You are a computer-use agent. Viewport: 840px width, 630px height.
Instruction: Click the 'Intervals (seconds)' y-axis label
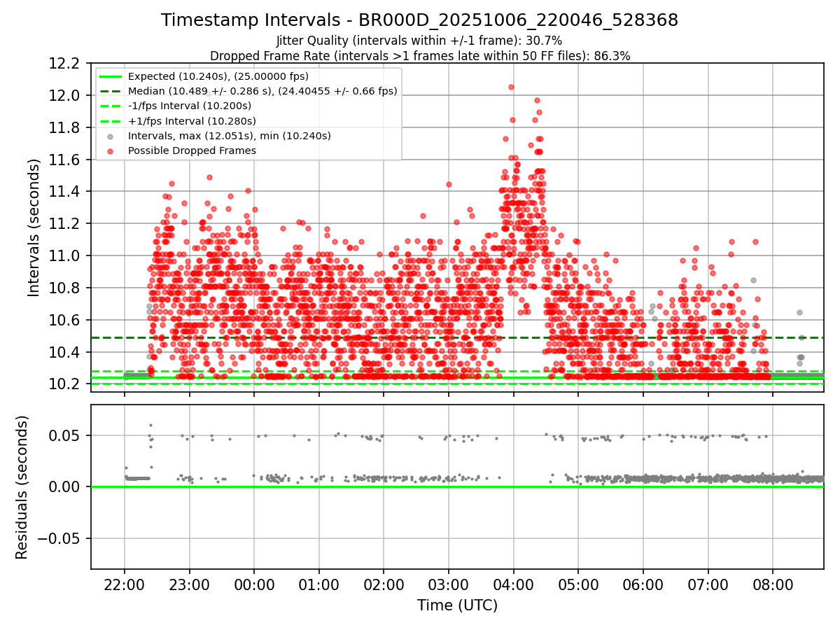coord(34,227)
